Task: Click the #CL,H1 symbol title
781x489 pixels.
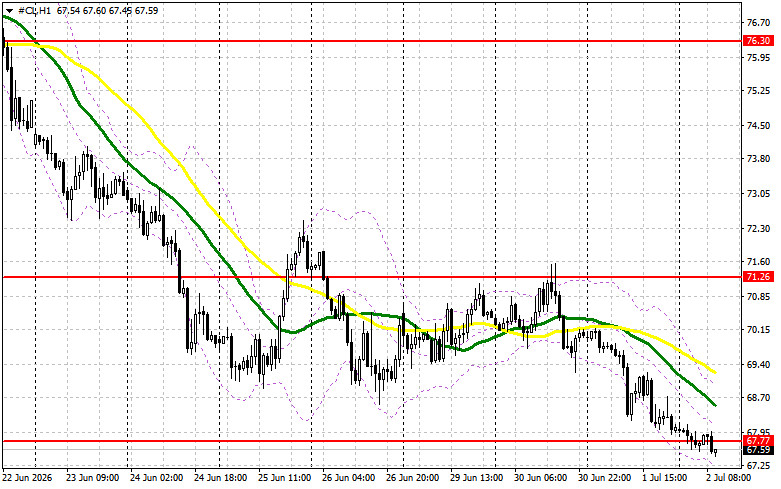Action: pyautogui.click(x=34, y=10)
